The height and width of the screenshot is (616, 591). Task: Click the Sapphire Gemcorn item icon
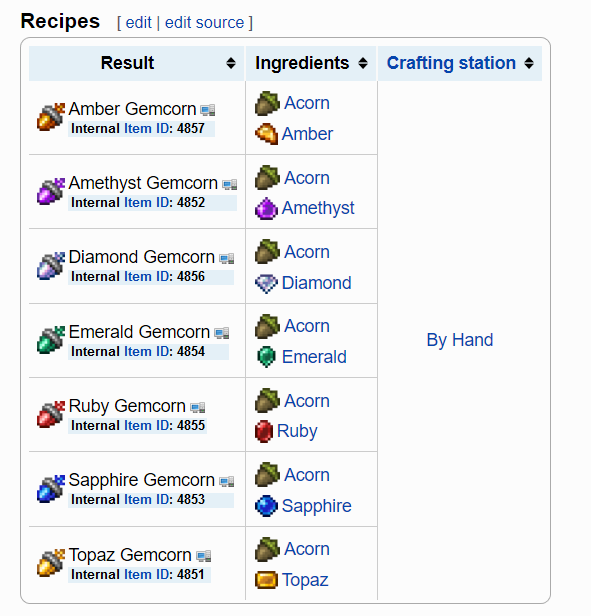pos(51,488)
